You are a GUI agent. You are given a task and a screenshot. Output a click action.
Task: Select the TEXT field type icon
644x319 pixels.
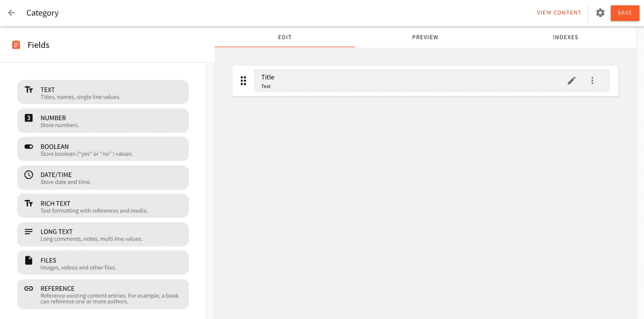(29, 89)
